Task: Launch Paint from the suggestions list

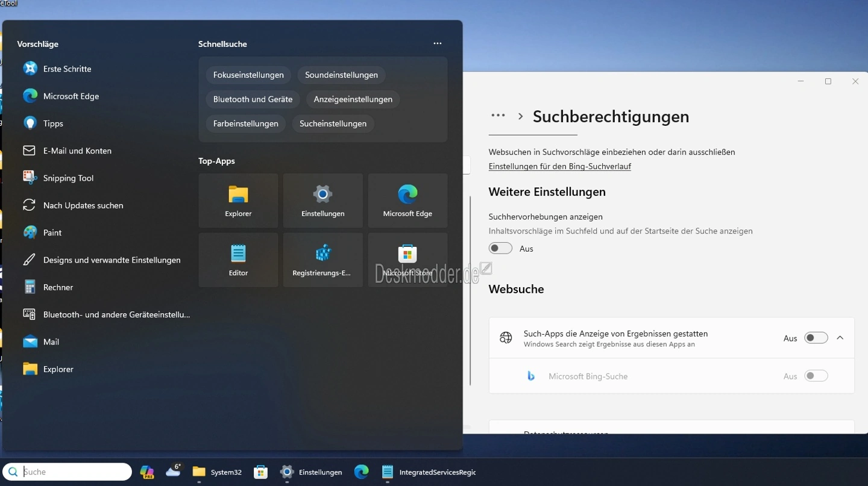Action: coord(52,232)
